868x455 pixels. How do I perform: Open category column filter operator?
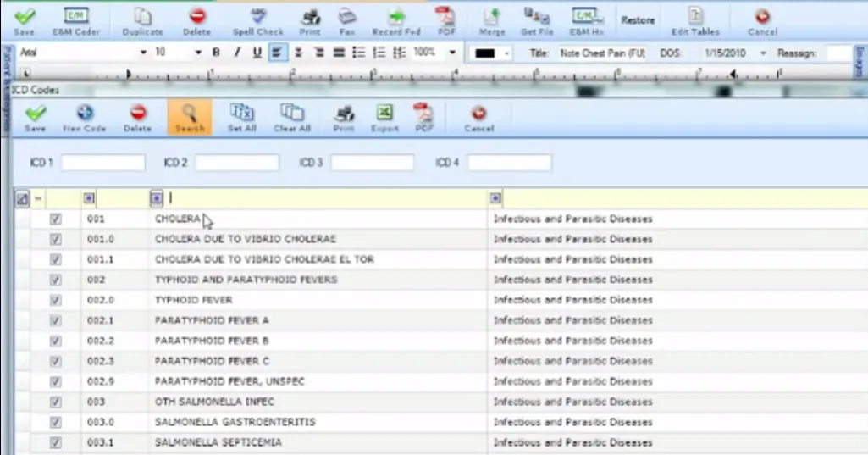[495, 198]
